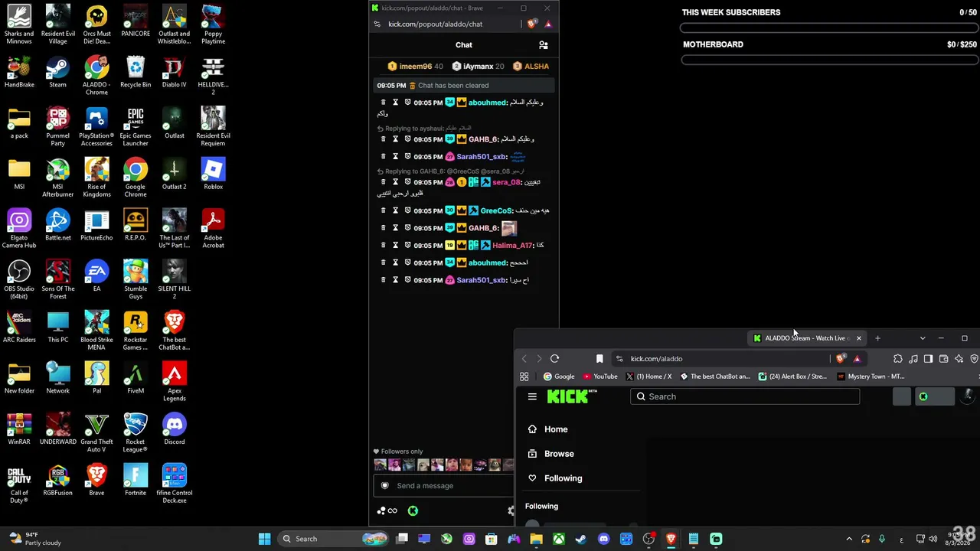Screen dimensions: 980x551
Task: Reload the kick.com/aladdo page
Action: pyautogui.click(x=555, y=358)
